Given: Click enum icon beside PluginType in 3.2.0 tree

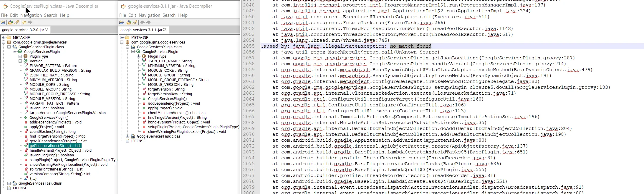Looking at the screenshot, I should 26,56.
